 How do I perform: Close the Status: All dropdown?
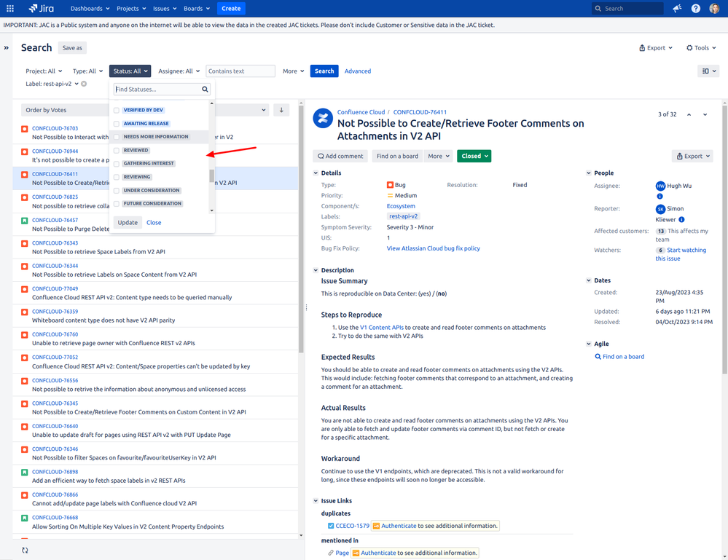[x=130, y=71]
